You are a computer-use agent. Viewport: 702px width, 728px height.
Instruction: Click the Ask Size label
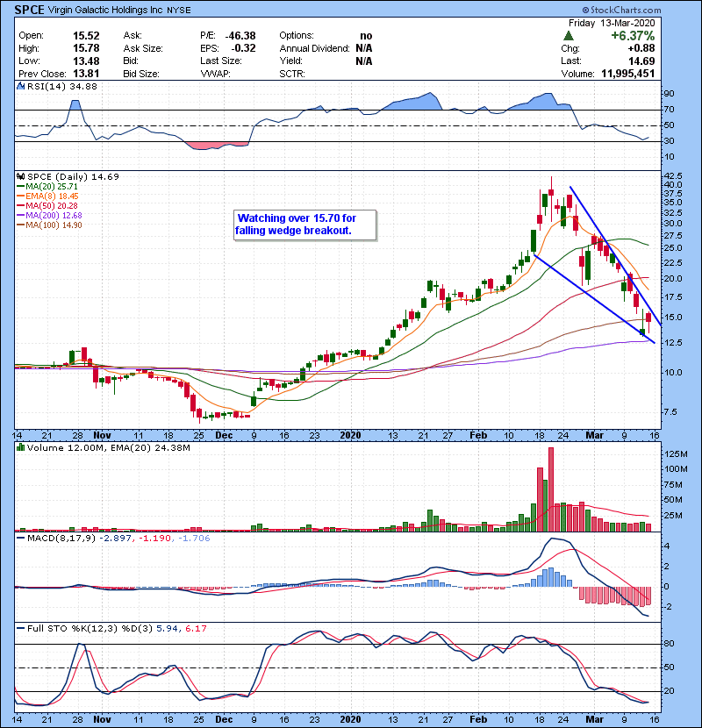143,48
